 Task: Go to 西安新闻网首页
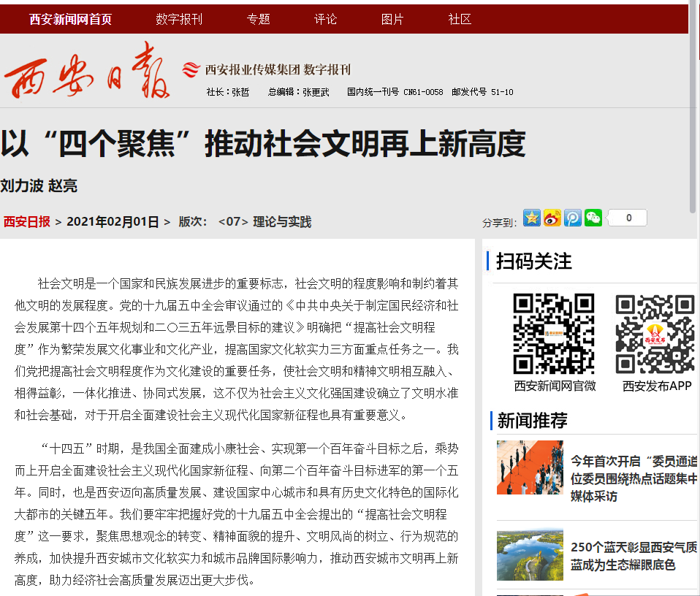(71, 19)
